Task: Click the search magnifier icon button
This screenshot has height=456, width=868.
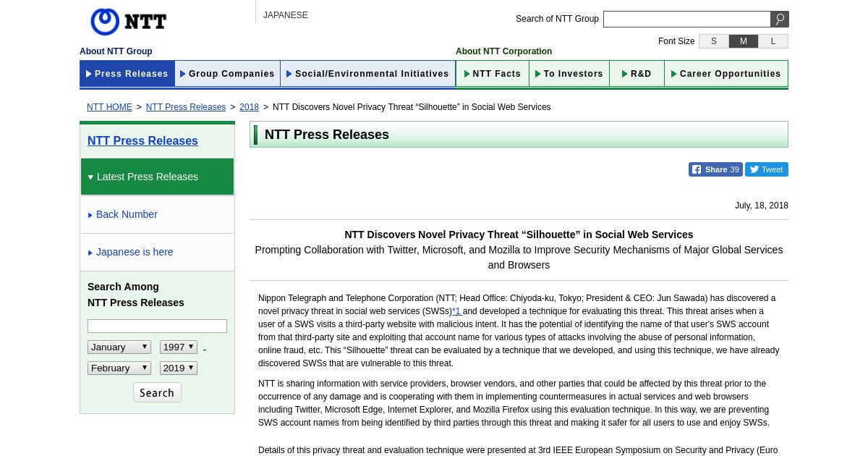Action: pos(780,20)
